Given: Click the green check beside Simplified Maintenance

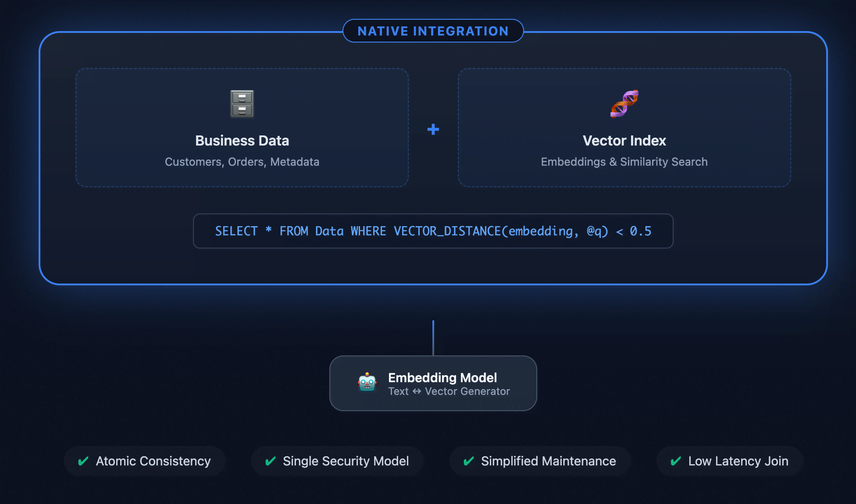Looking at the screenshot, I should (469, 461).
